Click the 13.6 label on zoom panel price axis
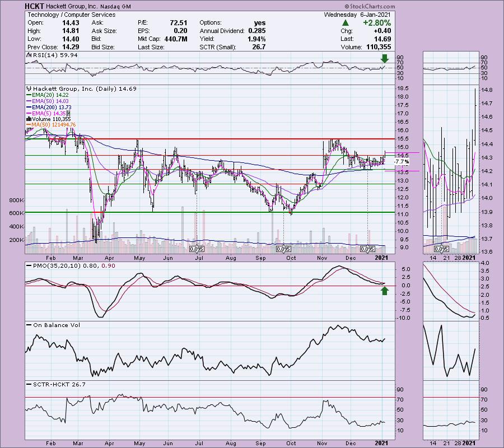Image resolution: width=504 pixels, height=448 pixels. click(x=487, y=252)
